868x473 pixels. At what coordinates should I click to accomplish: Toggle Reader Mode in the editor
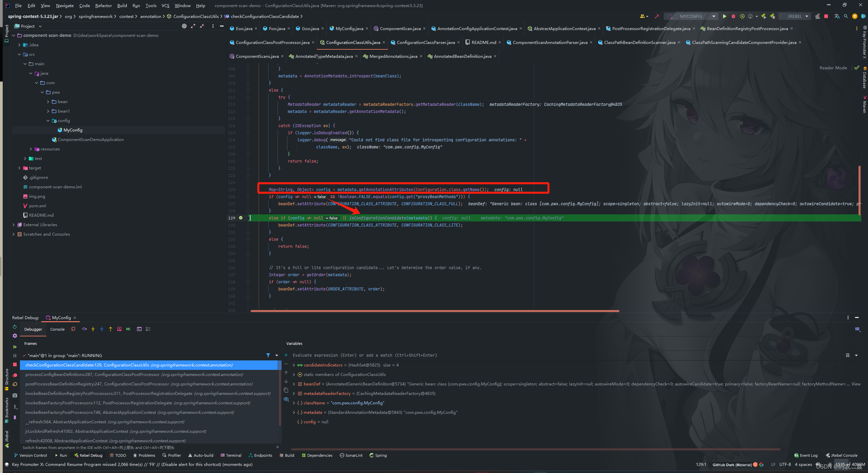pos(833,68)
